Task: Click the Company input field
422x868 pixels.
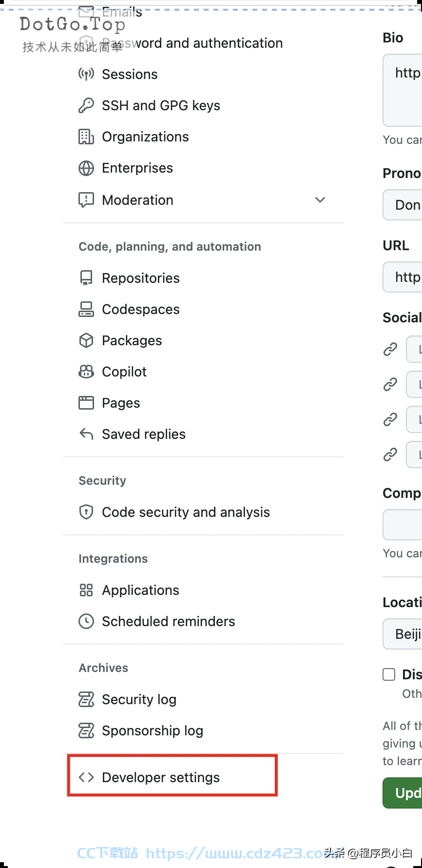Action: pyautogui.click(x=403, y=525)
